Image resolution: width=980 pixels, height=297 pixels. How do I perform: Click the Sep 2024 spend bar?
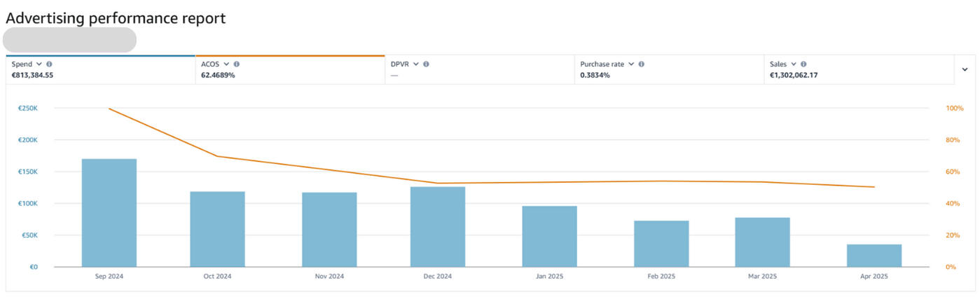coord(109,213)
